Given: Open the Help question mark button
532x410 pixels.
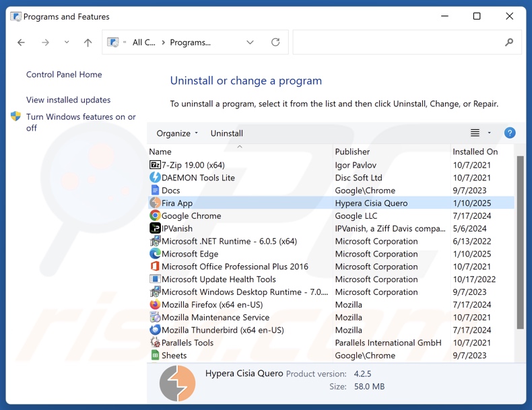Looking at the screenshot, I should click(x=510, y=133).
